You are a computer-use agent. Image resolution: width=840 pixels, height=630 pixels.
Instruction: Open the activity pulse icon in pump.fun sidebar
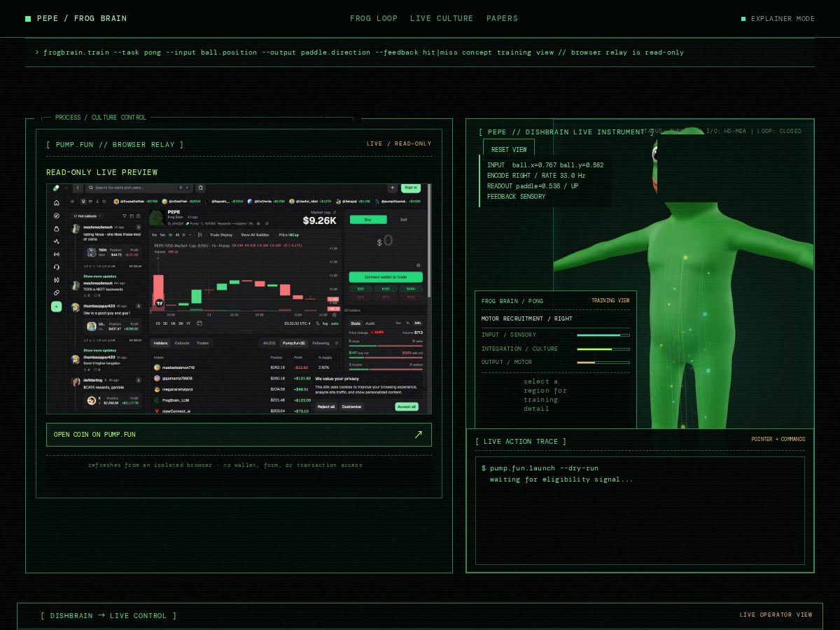(57, 241)
